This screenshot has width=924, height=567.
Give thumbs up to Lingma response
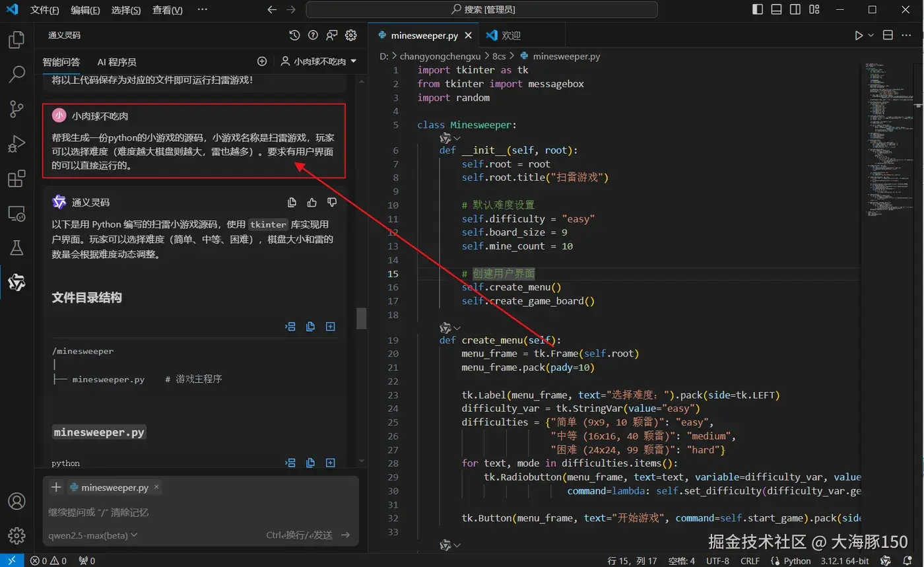tap(312, 203)
